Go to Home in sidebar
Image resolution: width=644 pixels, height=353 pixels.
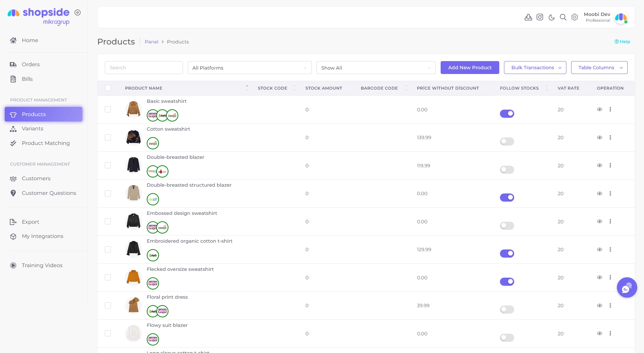(30, 40)
